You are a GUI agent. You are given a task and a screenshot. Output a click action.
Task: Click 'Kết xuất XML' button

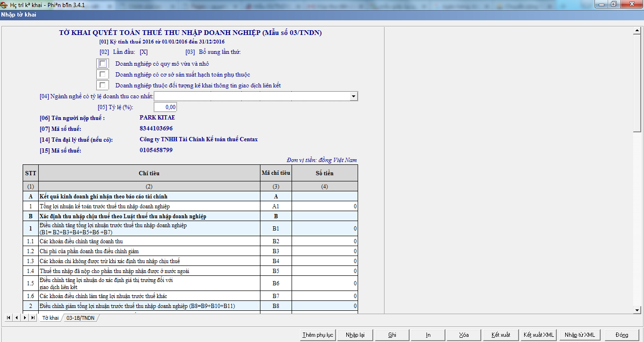(x=538, y=335)
